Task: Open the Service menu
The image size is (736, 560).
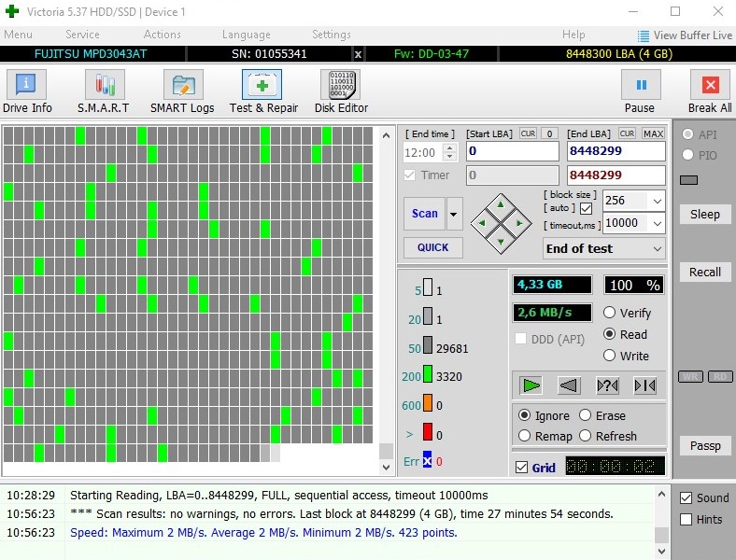Action: [x=82, y=35]
